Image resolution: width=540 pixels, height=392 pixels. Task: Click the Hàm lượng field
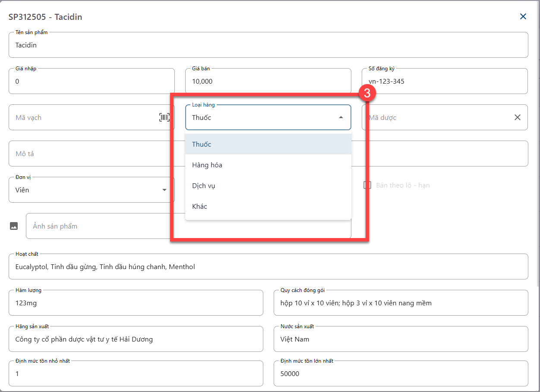click(x=136, y=303)
